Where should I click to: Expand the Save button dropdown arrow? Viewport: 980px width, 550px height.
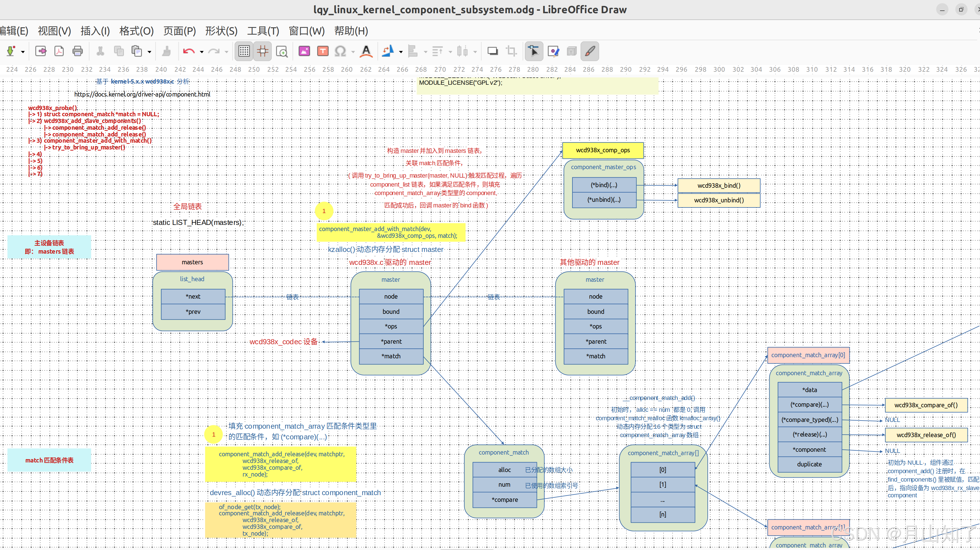click(23, 52)
